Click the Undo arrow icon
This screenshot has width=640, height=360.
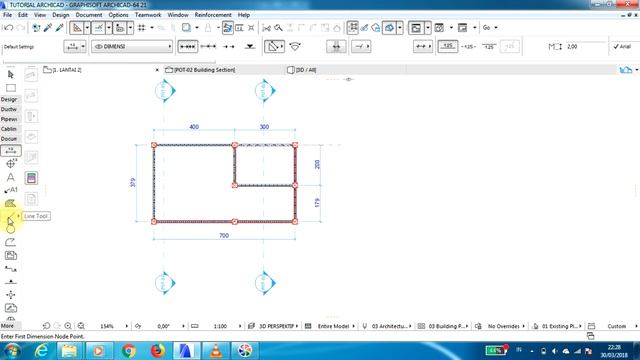pyautogui.click(x=8, y=28)
